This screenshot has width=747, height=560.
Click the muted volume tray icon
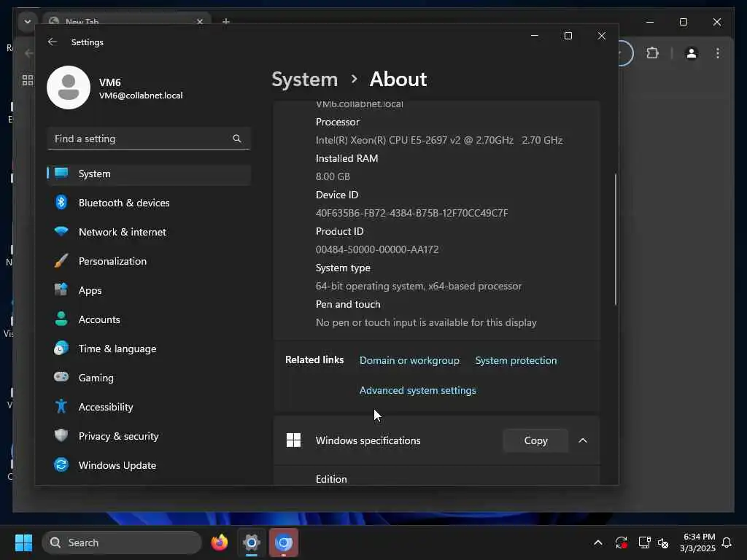pyautogui.click(x=662, y=542)
